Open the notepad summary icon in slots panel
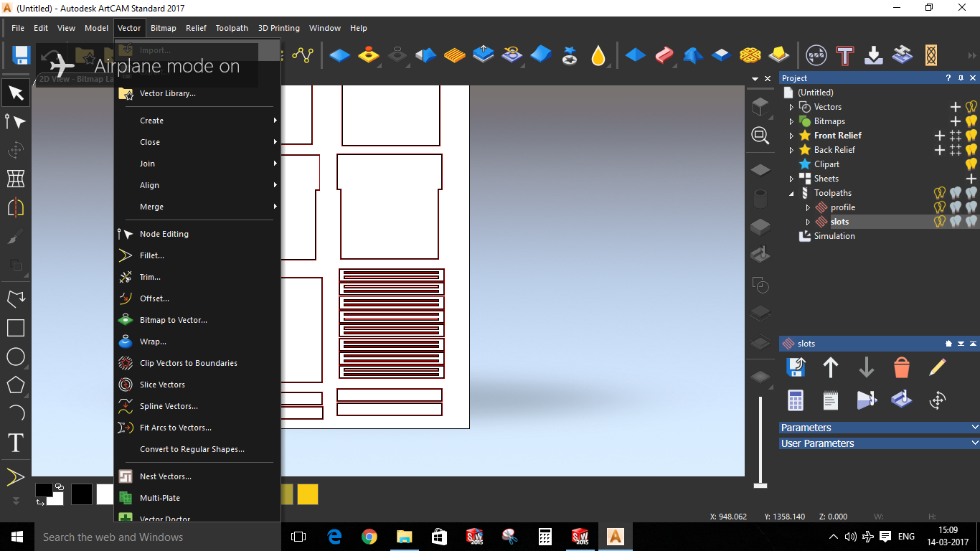980x551 pixels. (831, 400)
